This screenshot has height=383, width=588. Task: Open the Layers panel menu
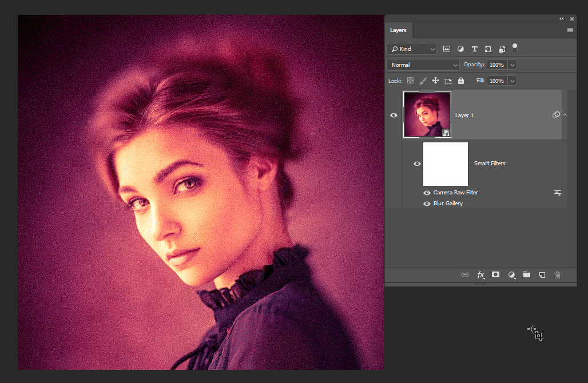[570, 30]
